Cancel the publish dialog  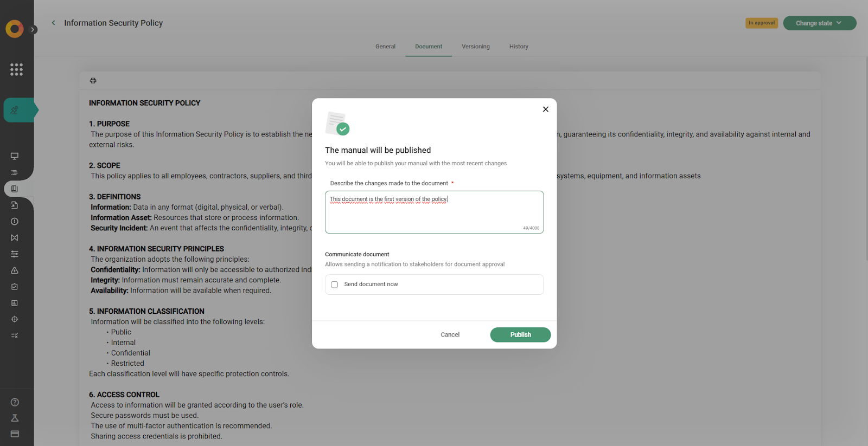[x=450, y=335]
